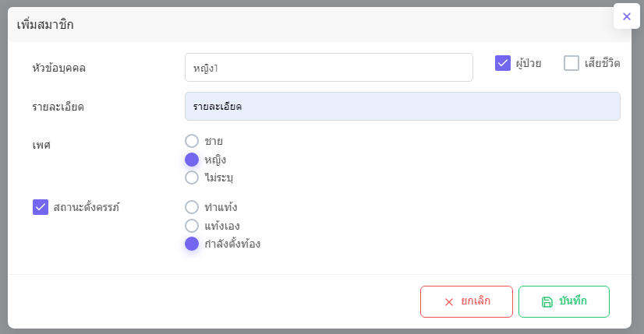Screen dimensions: 644x334
Task: Click the หัวข้อบุคคล text field containing หญิง1
Action: click(x=328, y=68)
